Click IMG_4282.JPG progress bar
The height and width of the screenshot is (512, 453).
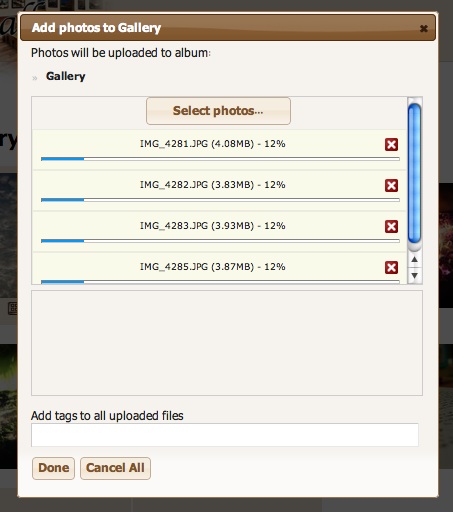[x=220, y=200]
